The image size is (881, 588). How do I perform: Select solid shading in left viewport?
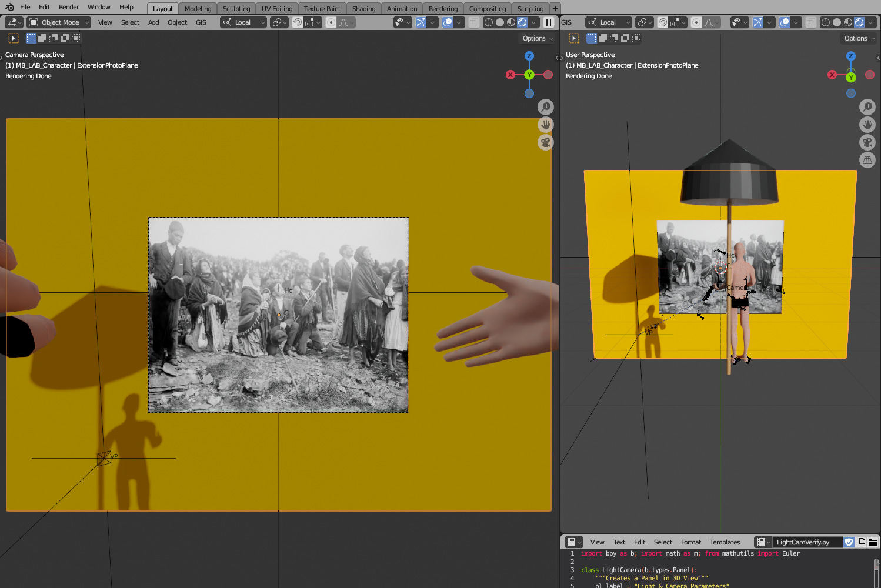tap(500, 22)
